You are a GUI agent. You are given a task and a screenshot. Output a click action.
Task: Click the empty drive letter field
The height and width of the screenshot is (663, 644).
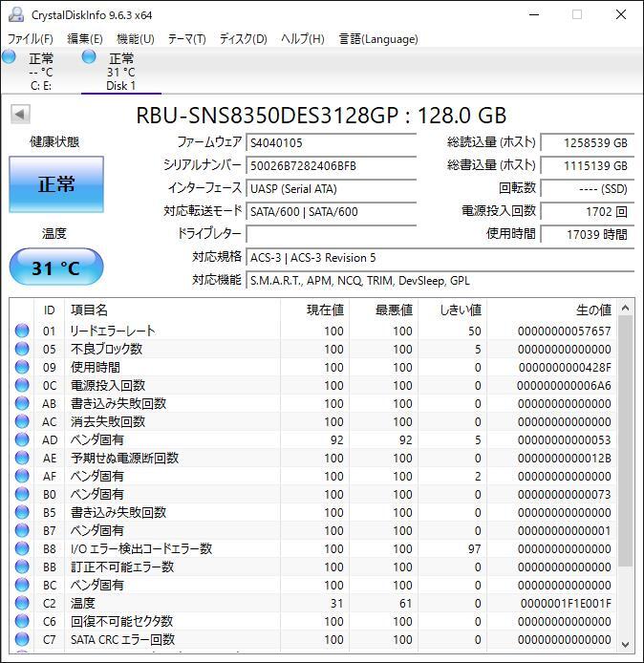(332, 234)
